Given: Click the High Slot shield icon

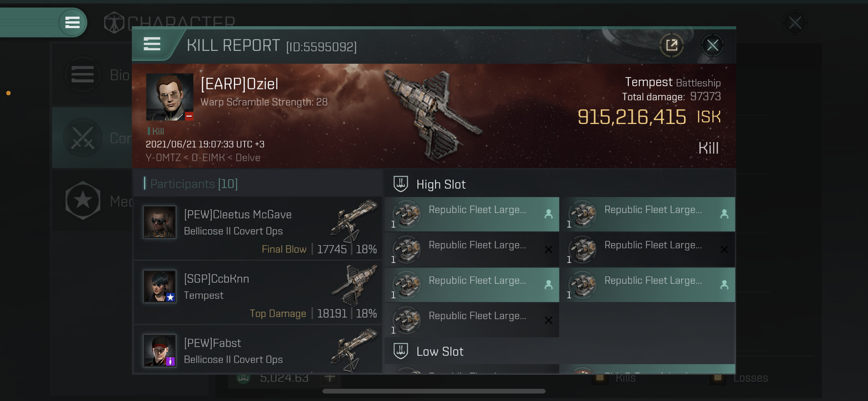Looking at the screenshot, I should pos(401,184).
